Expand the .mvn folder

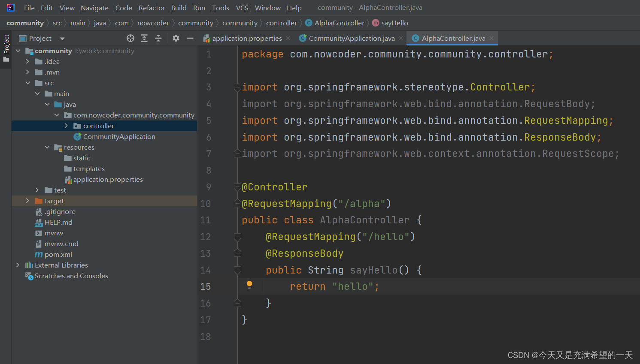(x=27, y=72)
